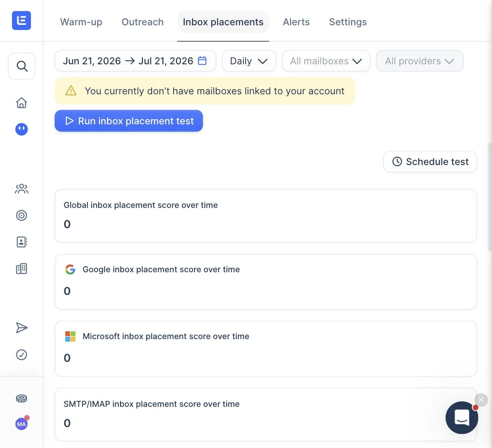
Task: Open the coin credits icon in sidebar
Action: (22, 398)
